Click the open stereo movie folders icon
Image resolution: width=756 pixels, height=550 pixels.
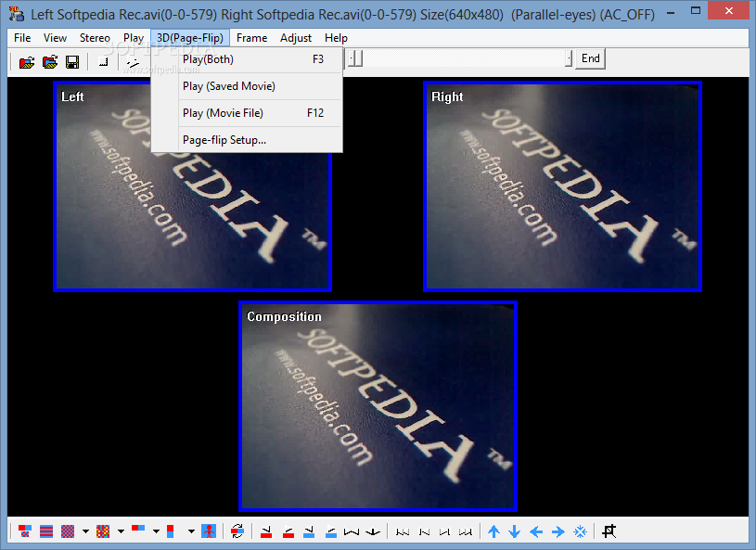pyautogui.click(x=50, y=62)
